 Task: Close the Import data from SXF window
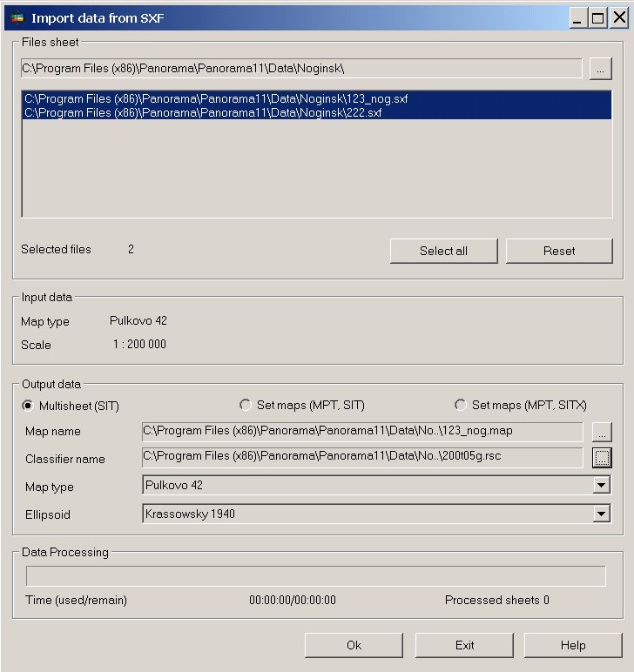[x=617, y=18]
